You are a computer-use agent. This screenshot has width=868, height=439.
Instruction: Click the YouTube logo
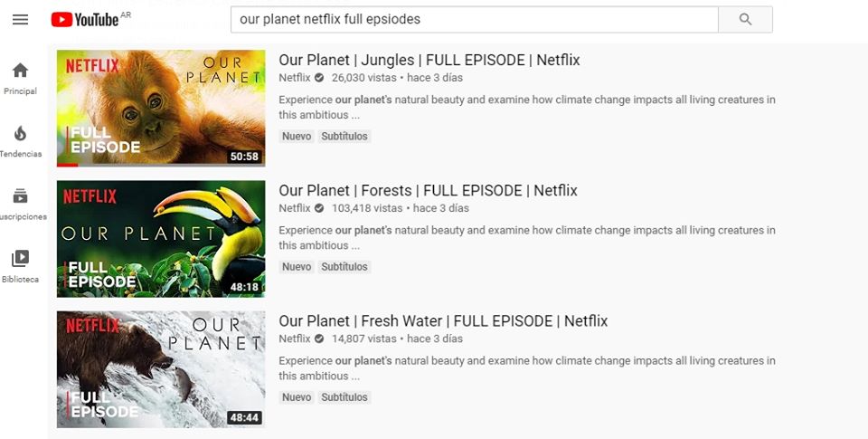(x=85, y=20)
